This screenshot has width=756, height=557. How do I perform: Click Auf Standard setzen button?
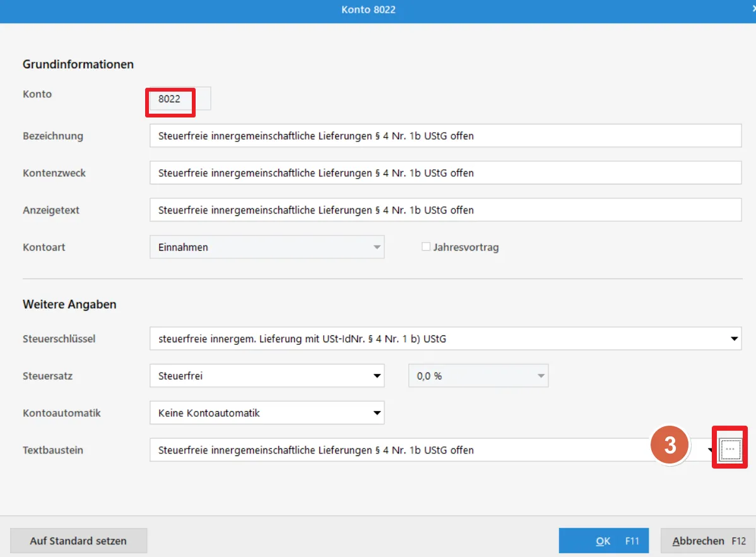tap(78, 541)
